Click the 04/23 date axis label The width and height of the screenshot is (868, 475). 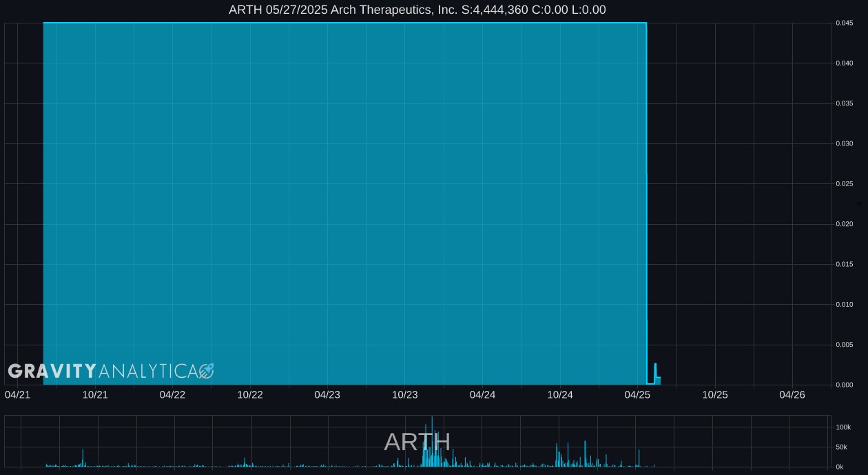coord(327,394)
